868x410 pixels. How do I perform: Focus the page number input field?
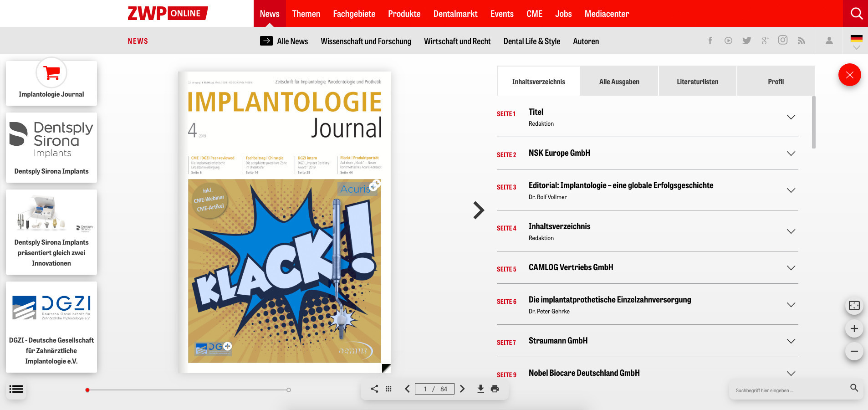pyautogui.click(x=434, y=389)
